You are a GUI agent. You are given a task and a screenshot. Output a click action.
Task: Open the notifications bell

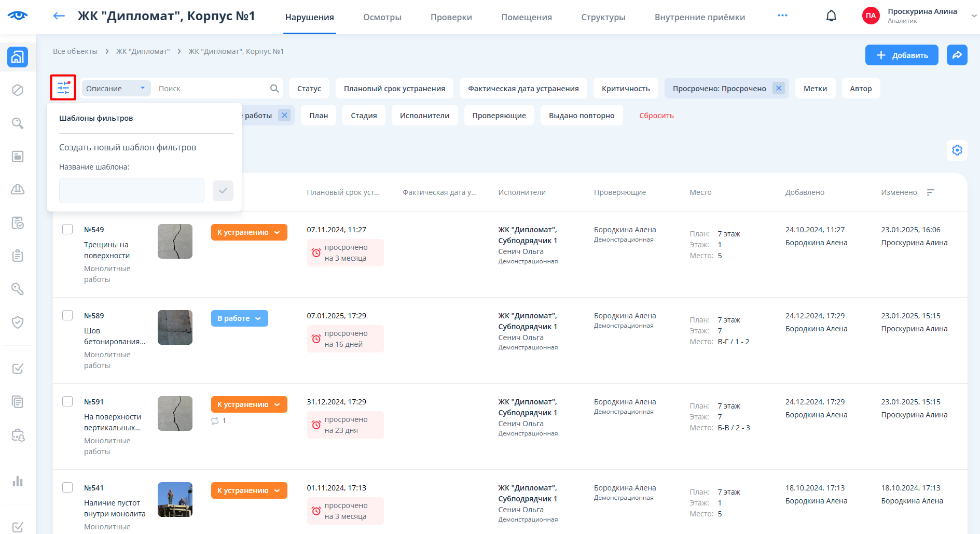(831, 16)
